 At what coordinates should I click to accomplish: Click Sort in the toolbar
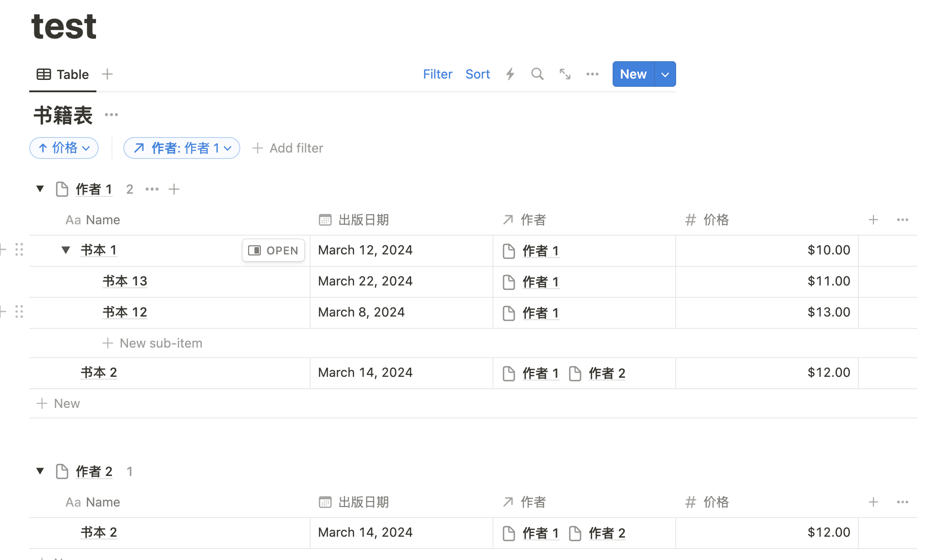point(477,74)
